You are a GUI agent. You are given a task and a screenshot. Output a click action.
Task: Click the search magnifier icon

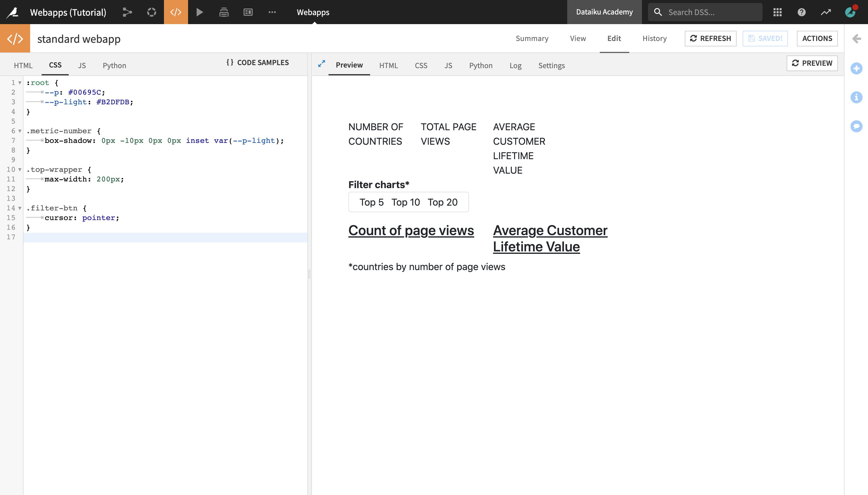pos(658,12)
